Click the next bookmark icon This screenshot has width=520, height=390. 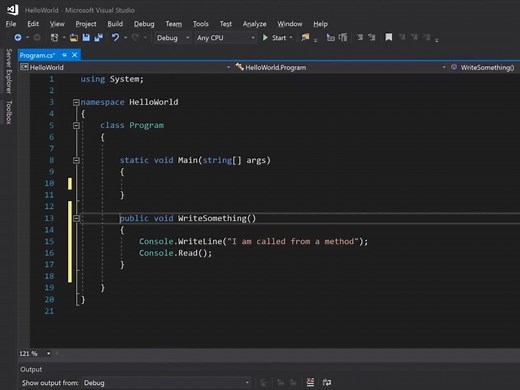click(414, 37)
